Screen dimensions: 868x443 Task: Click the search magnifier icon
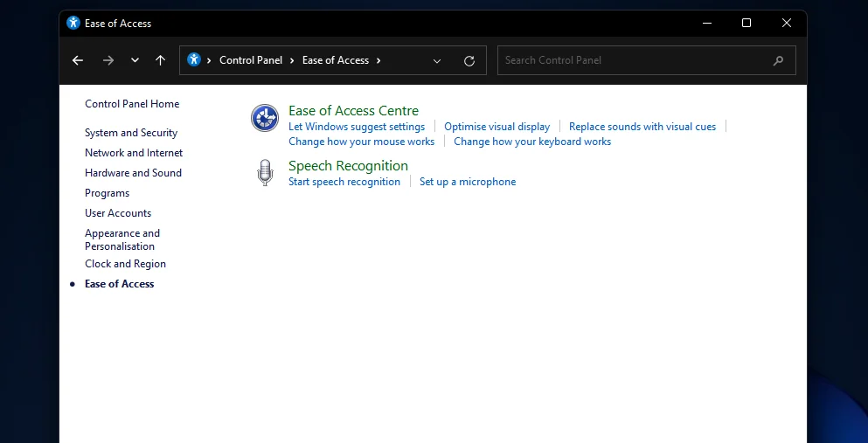(778, 60)
